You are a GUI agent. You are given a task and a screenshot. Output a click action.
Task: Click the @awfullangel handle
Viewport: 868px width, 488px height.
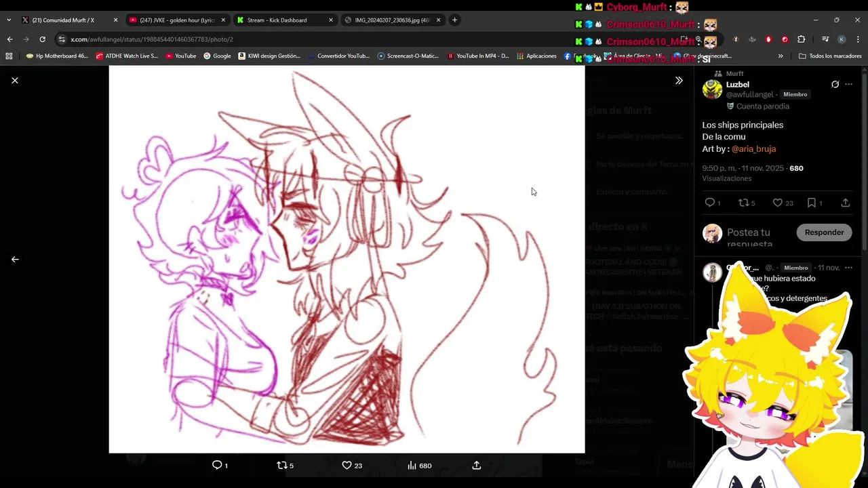[x=750, y=94]
